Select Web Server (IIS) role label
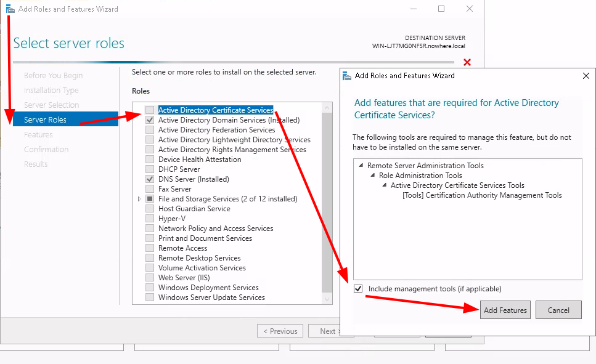The image size is (596, 364). (184, 278)
